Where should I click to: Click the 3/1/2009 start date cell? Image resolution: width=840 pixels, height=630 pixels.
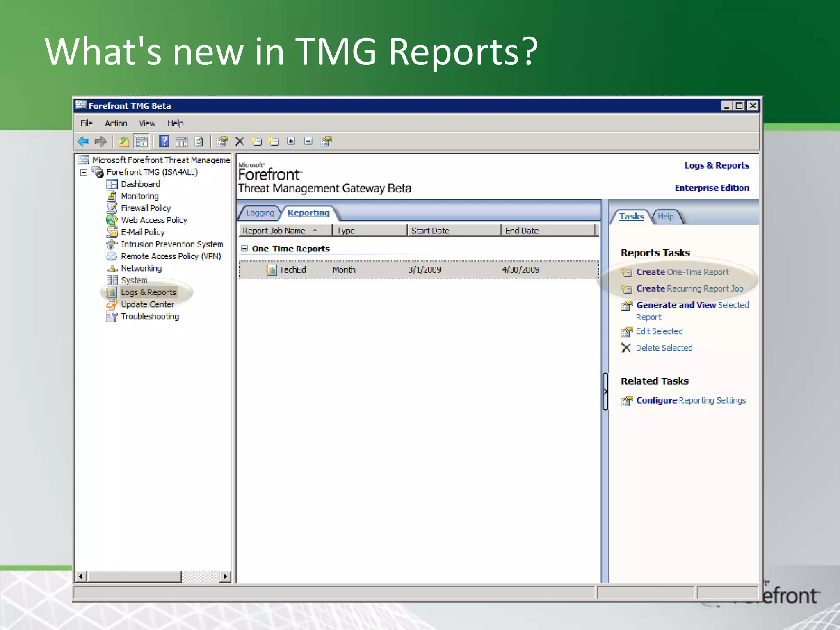point(425,270)
